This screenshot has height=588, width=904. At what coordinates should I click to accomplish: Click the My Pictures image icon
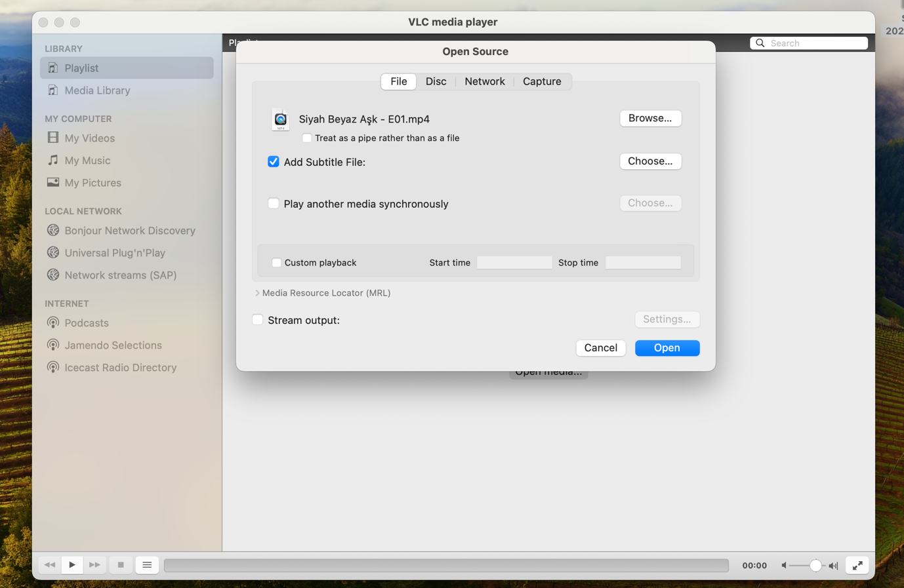coord(53,182)
